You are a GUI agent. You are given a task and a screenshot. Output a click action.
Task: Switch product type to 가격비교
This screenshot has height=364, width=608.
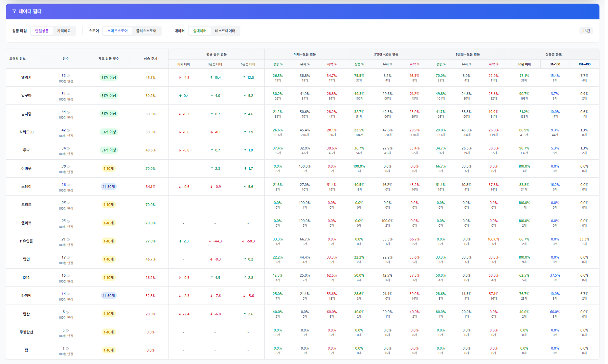point(64,31)
